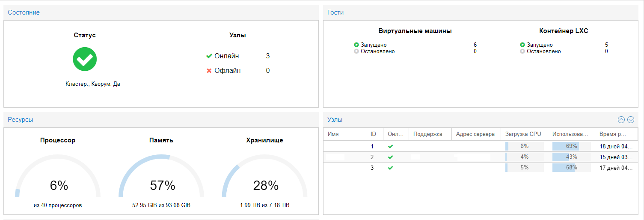Click the Состояние panel title
The width and height of the screenshot is (644, 220).
tap(24, 12)
